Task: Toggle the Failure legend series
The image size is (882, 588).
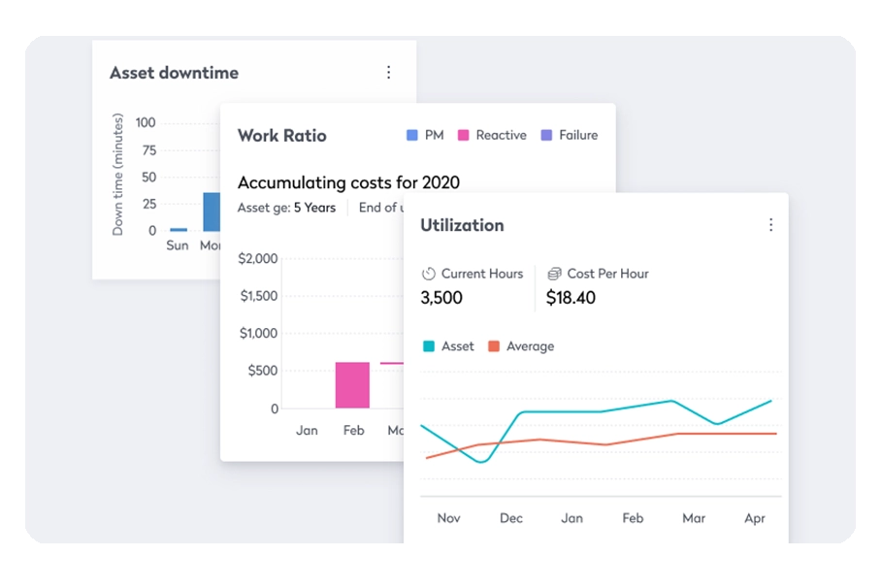Action: pos(569,136)
